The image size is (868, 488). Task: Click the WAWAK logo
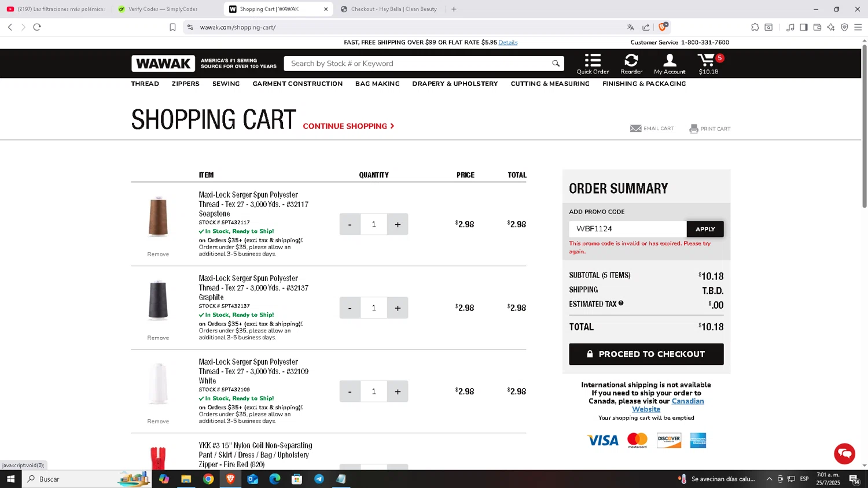[163, 64]
